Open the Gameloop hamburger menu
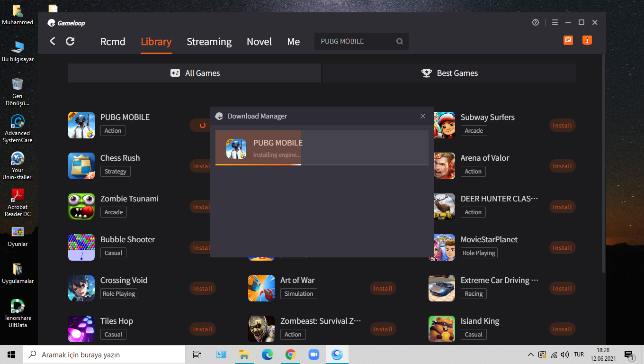 [555, 22]
